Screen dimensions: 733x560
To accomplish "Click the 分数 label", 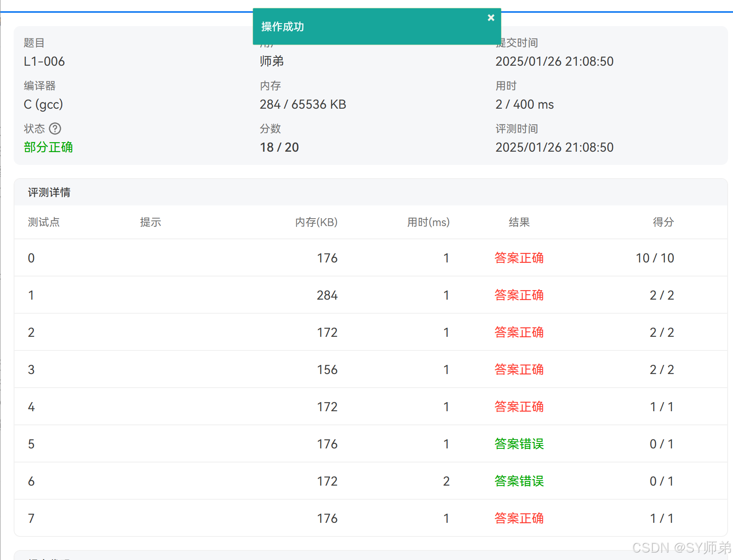I will 270,129.
